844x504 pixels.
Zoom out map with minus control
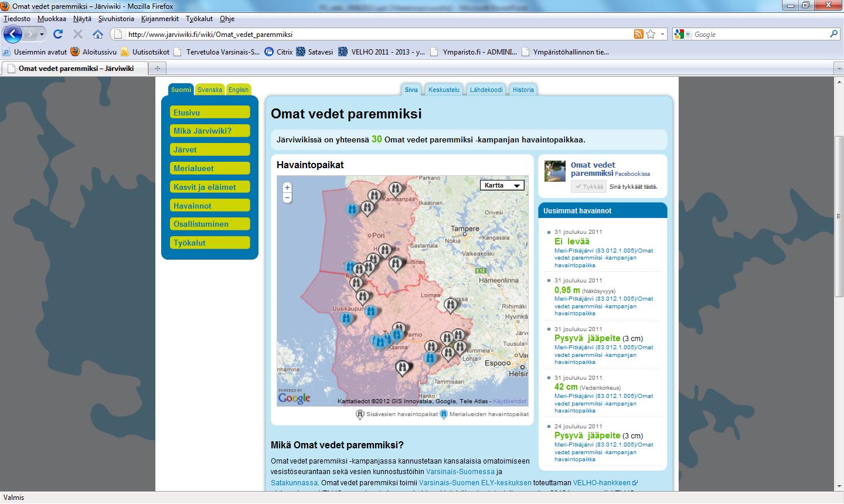[287, 198]
